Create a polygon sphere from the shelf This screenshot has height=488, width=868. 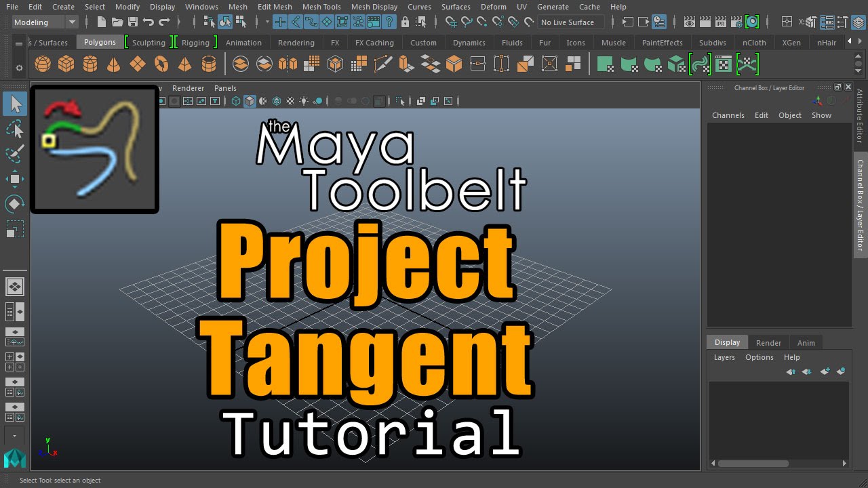[43, 64]
